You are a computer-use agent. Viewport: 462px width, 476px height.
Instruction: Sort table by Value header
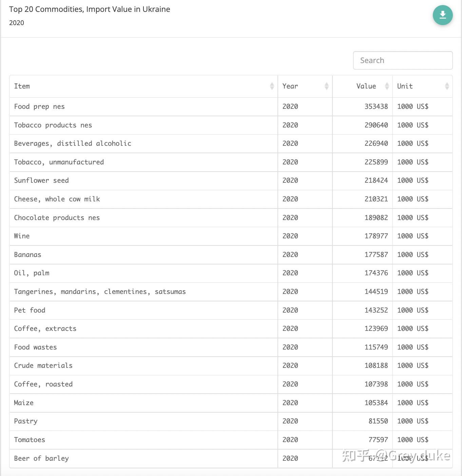click(366, 86)
